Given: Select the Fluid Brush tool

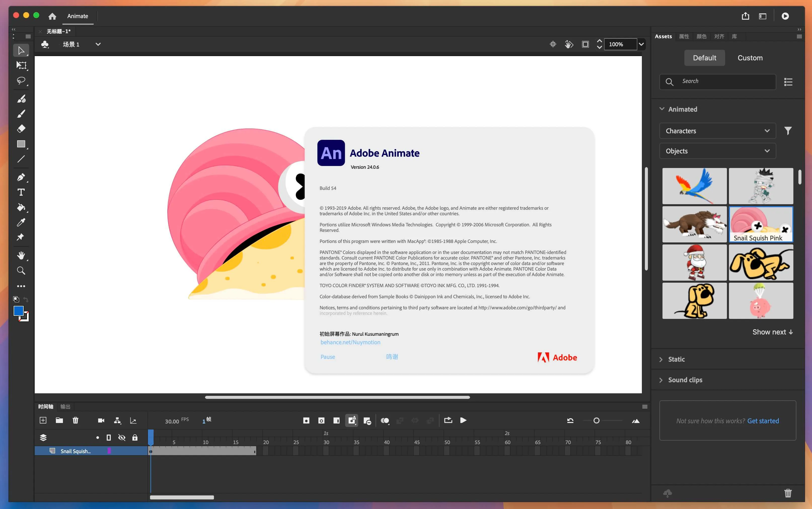Looking at the screenshot, I should point(21,99).
